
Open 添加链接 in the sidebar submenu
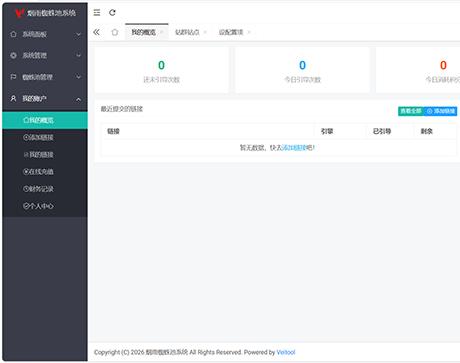tap(45, 137)
